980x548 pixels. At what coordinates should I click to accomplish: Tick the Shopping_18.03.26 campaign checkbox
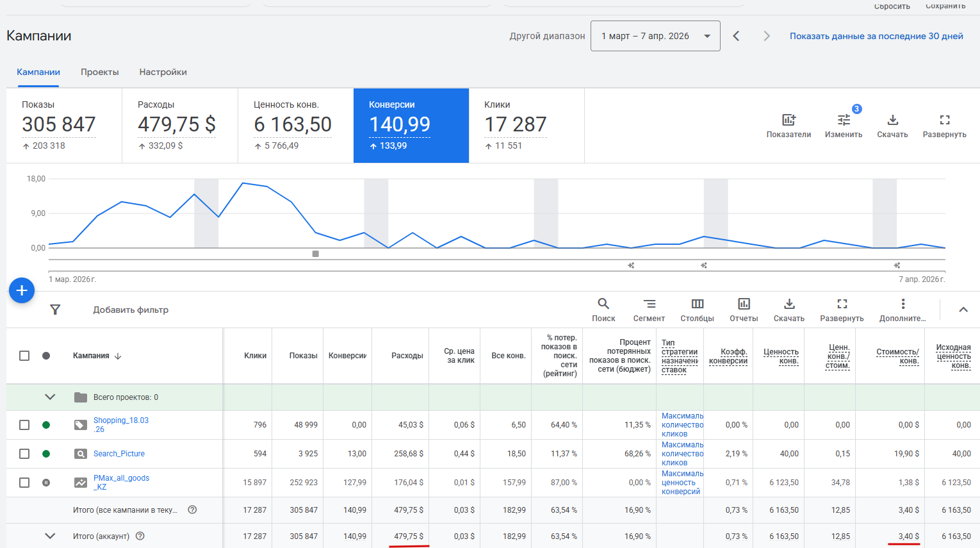pyautogui.click(x=24, y=425)
